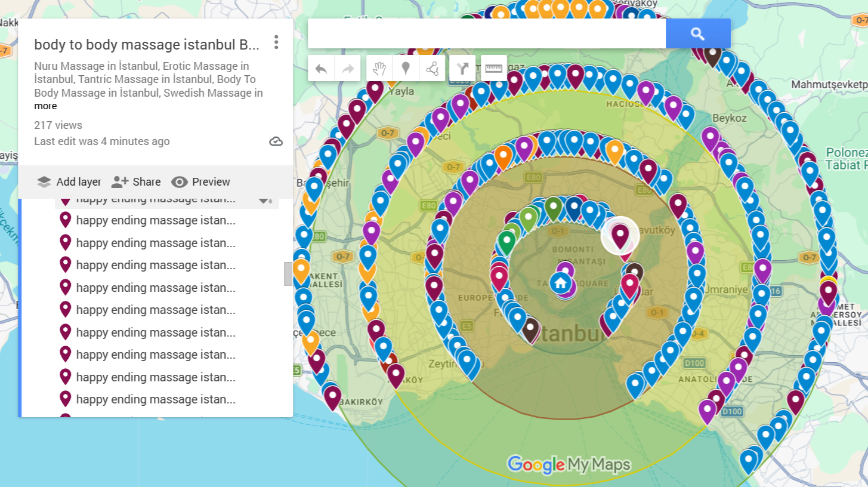Image resolution: width=868 pixels, height=487 pixels.
Task: Click Add layer
Action: [69, 182]
